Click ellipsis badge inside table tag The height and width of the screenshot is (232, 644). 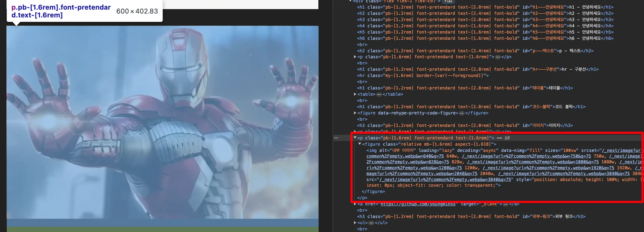click(379, 94)
